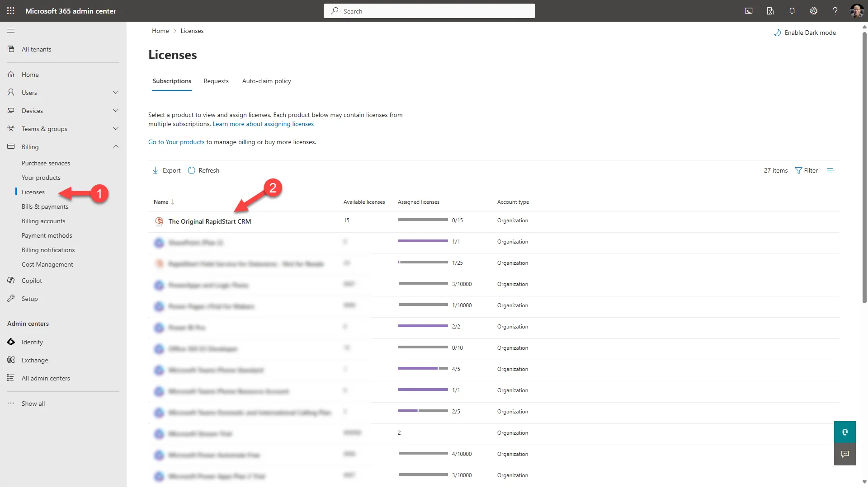Click the app launcher waffle icon

(11, 11)
